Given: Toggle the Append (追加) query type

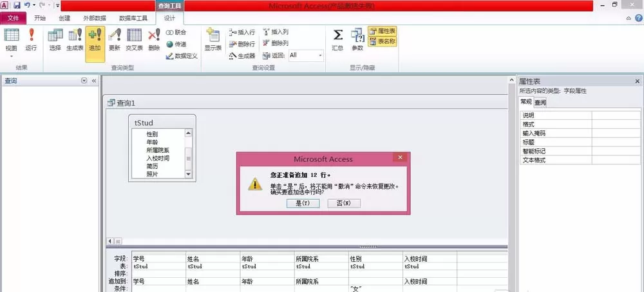Looking at the screenshot, I should 95,44.
